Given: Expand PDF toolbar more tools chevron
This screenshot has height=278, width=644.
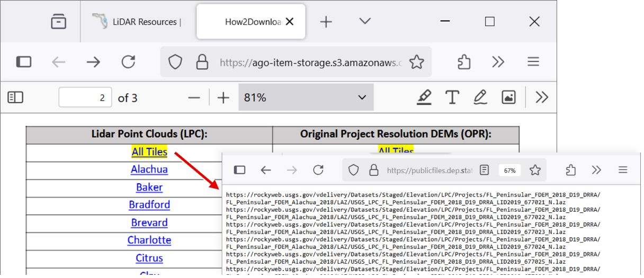Looking at the screenshot, I should (x=541, y=97).
